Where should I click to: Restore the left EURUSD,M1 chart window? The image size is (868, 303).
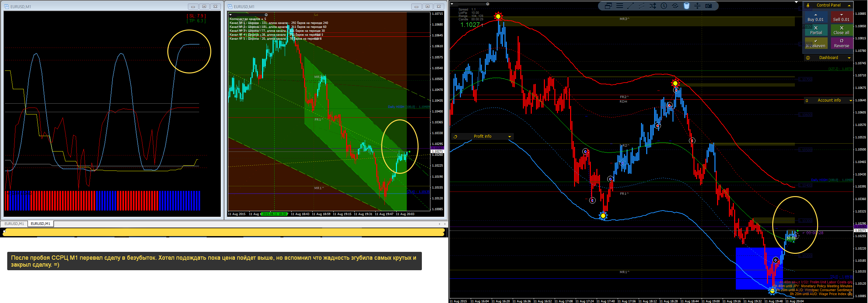pos(204,7)
